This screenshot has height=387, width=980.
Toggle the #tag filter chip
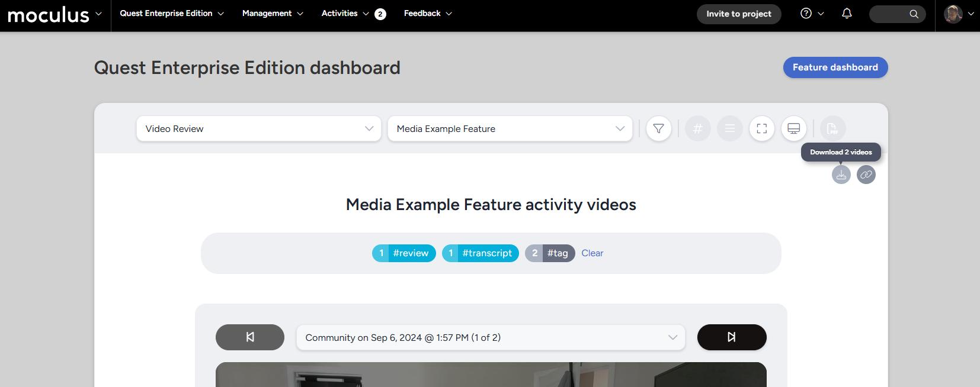550,253
